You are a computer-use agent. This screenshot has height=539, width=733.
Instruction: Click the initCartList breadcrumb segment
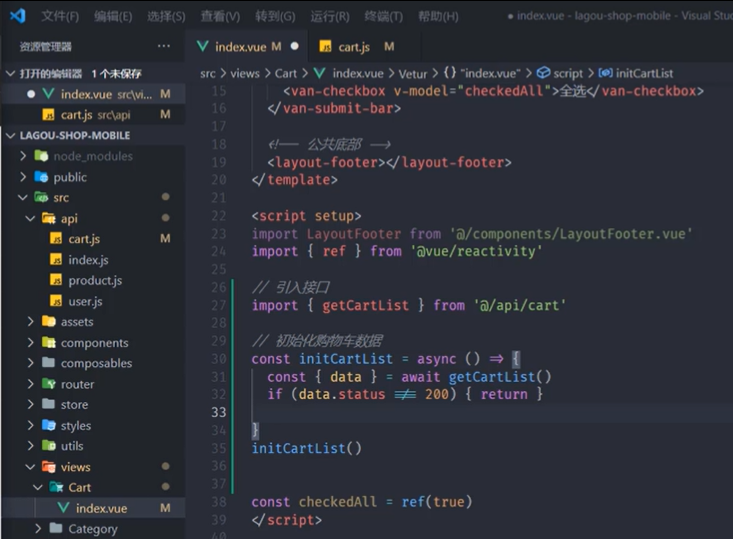tap(636, 73)
